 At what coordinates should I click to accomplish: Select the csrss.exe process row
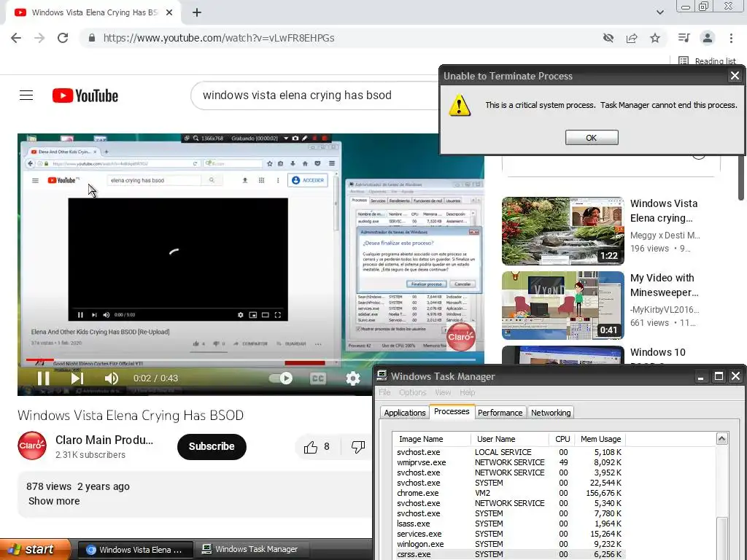tap(508, 554)
